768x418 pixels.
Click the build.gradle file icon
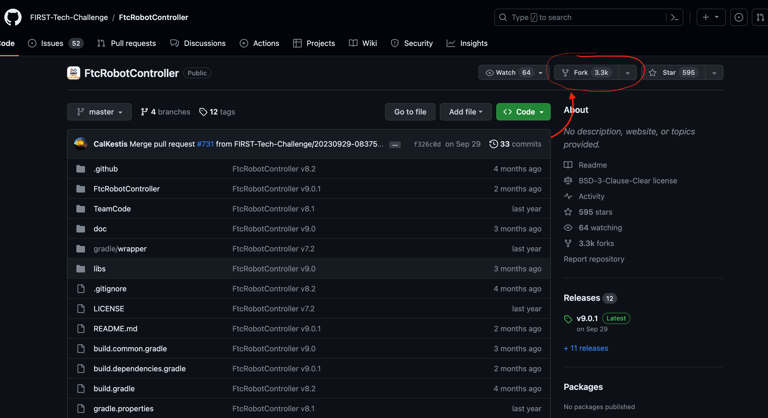[x=81, y=389]
